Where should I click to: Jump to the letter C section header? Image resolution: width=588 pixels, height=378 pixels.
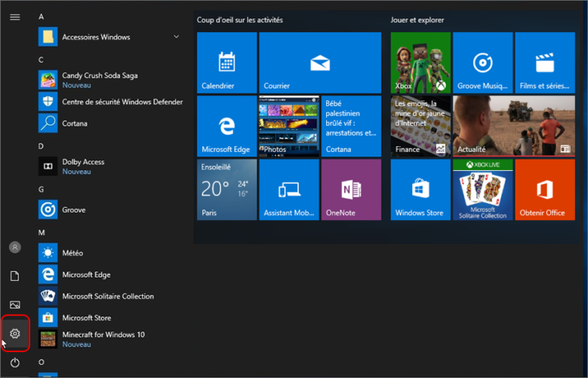(x=41, y=60)
